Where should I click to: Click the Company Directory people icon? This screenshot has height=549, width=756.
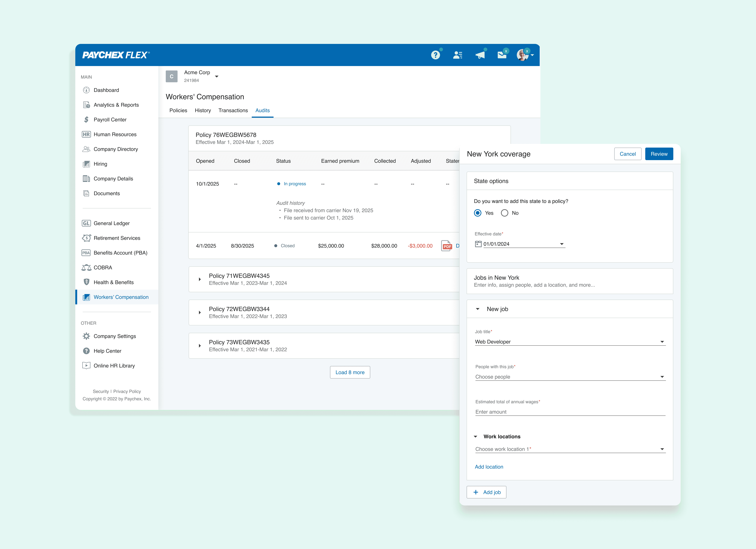tap(86, 149)
